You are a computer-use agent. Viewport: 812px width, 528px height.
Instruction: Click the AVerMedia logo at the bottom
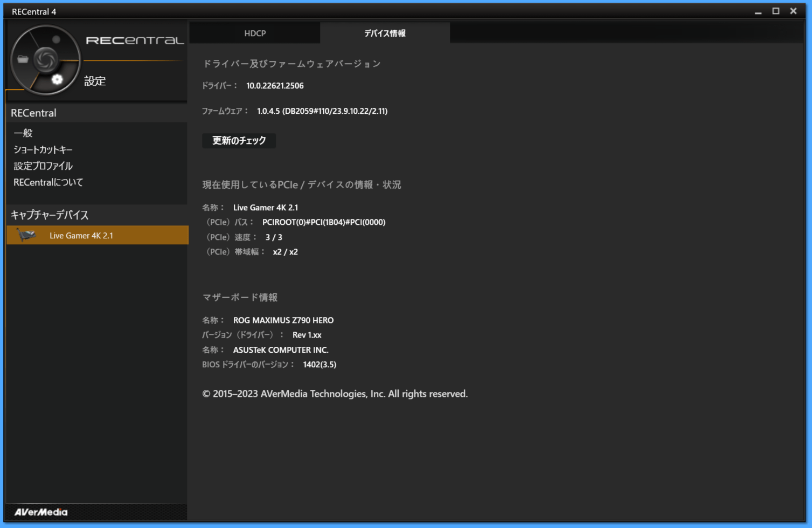(41, 512)
